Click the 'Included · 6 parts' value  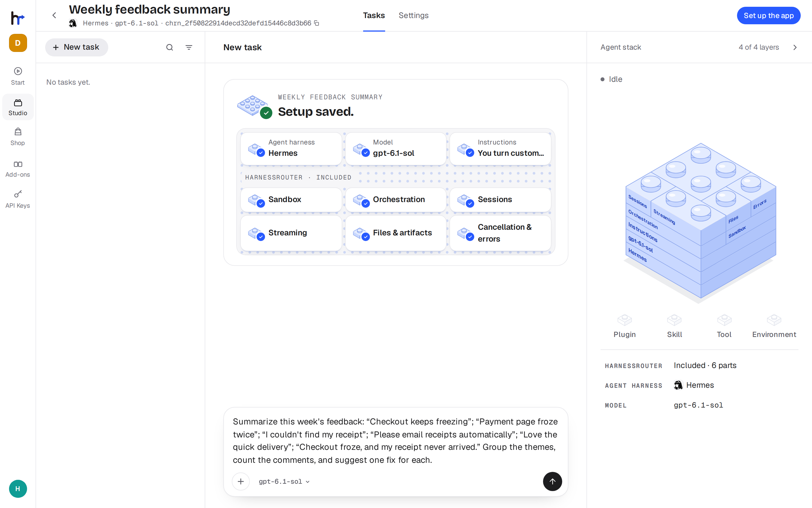705,365
